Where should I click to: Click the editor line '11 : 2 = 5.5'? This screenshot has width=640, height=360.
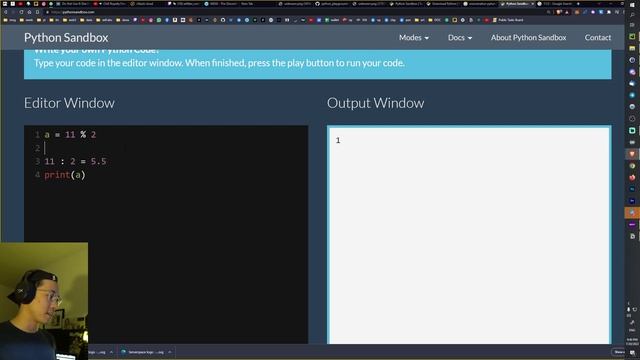75,161
